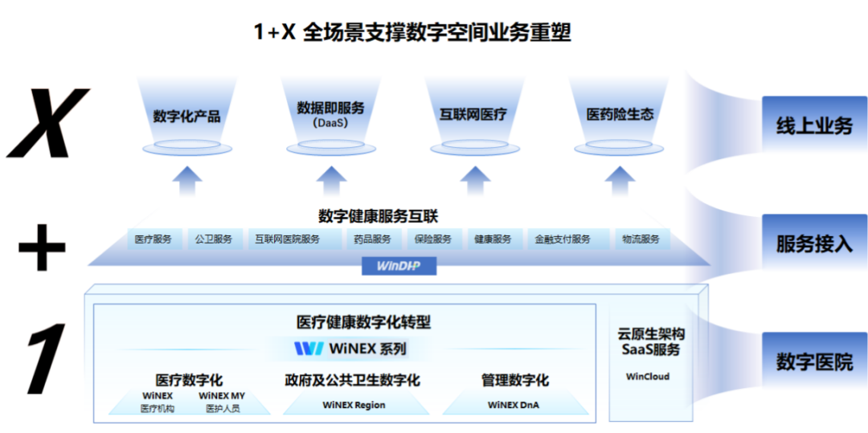Select the WinCloud SaaS服务 panel
Screen dimensions: 868x433
coord(651,352)
